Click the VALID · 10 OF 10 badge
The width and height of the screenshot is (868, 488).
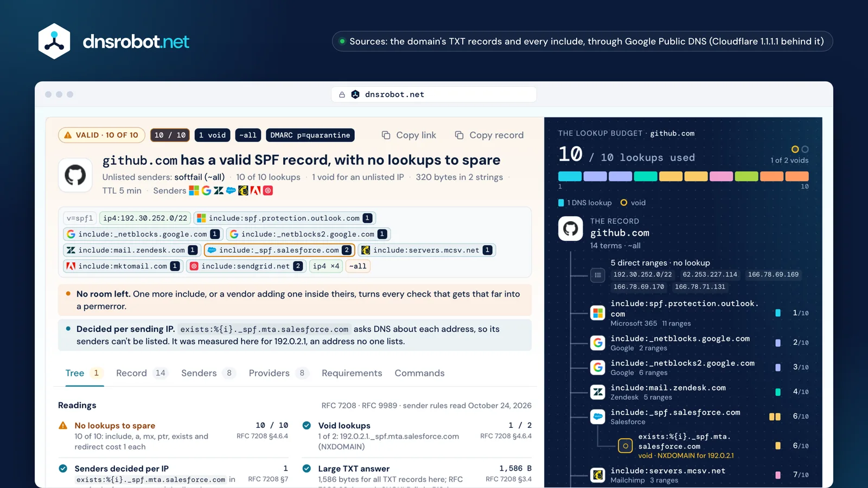pos(101,135)
